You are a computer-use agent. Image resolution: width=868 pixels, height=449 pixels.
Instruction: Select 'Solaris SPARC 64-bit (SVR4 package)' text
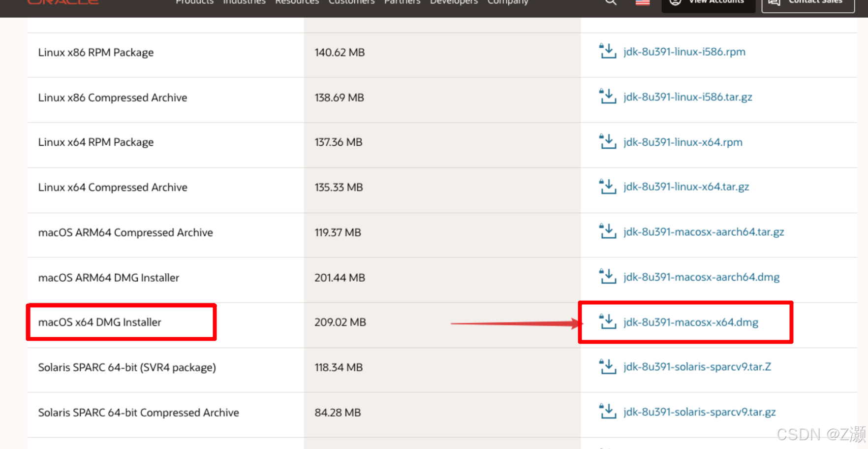click(x=127, y=367)
